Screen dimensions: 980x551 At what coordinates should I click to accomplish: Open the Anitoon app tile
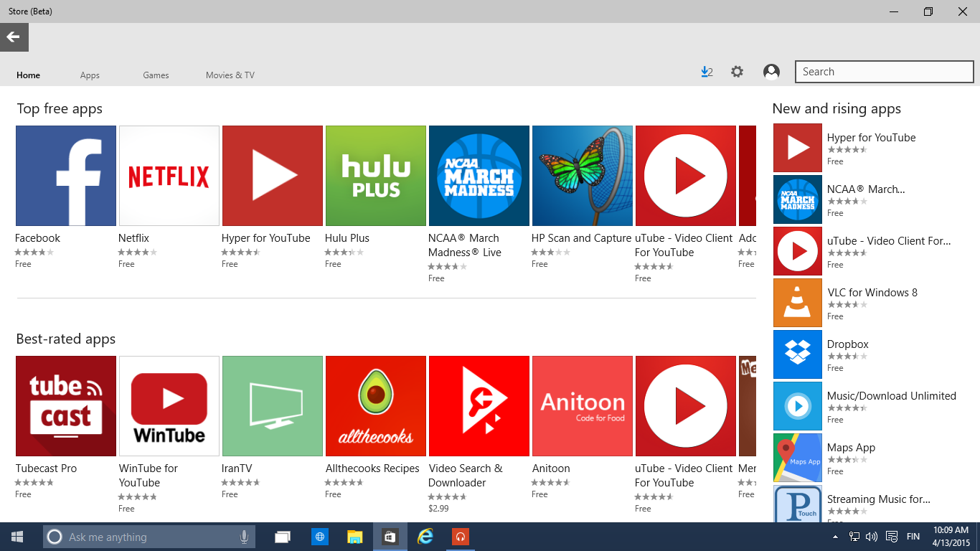pos(583,406)
